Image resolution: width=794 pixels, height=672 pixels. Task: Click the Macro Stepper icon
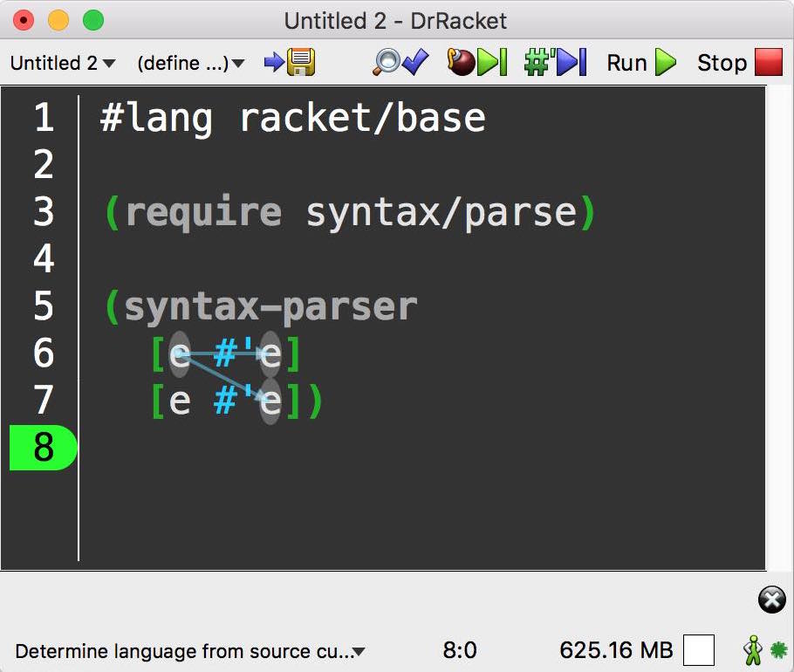pyautogui.click(x=556, y=62)
